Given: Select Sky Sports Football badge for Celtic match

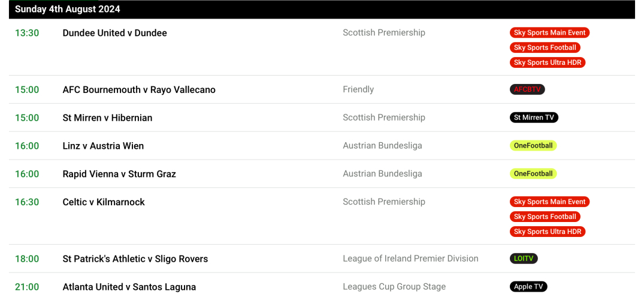Looking at the screenshot, I should point(545,217).
